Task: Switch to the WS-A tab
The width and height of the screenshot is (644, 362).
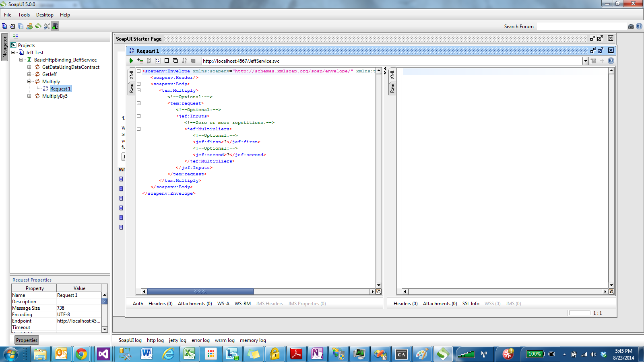Action: click(x=223, y=304)
